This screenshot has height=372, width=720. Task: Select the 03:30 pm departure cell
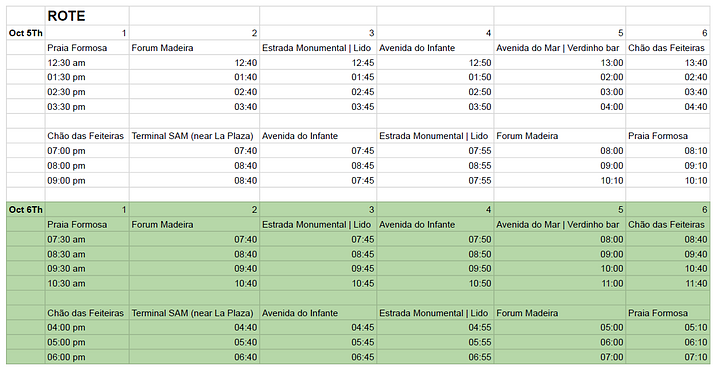(87, 107)
